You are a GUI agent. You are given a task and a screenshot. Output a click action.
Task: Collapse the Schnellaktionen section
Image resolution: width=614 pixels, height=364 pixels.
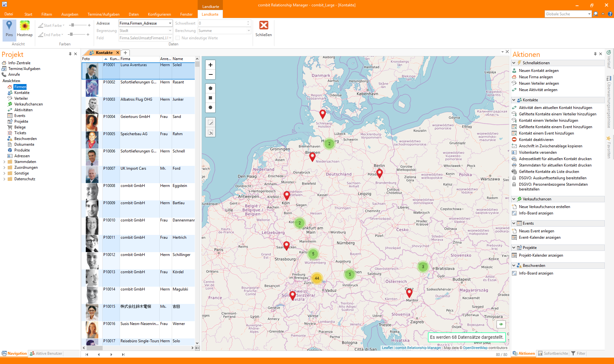(x=514, y=63)
